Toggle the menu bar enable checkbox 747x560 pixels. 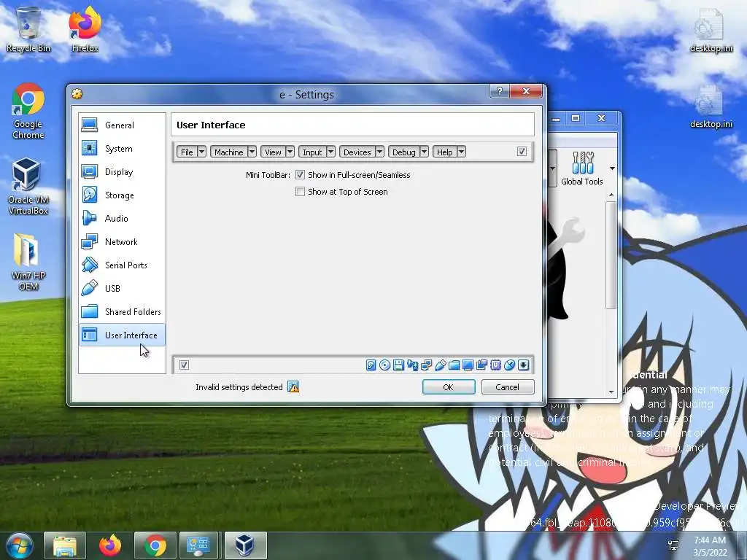522,152
